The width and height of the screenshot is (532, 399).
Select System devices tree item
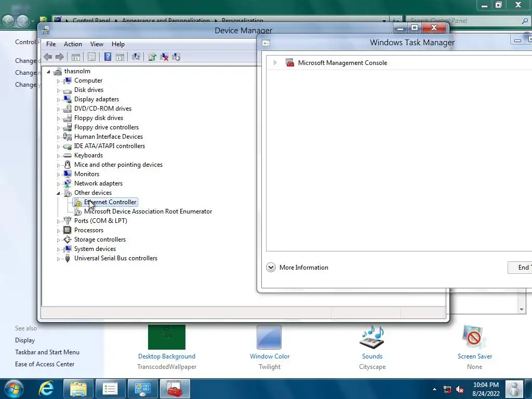95,249
